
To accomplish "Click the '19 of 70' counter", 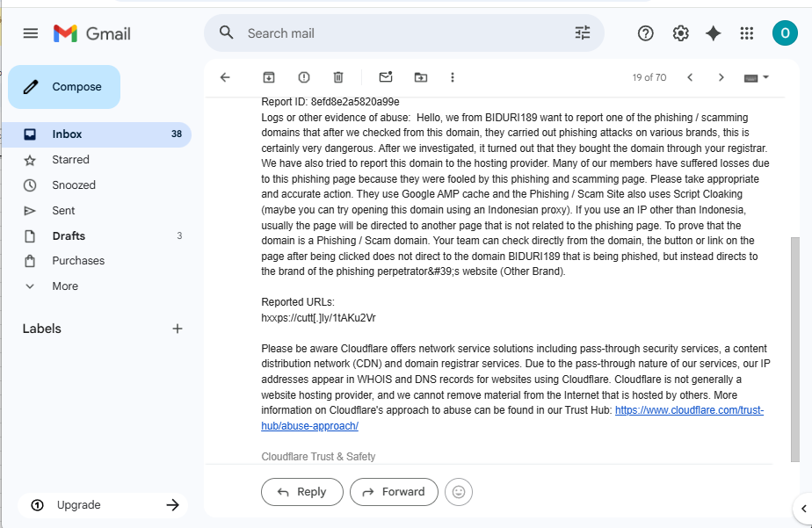I will point(649,77).
